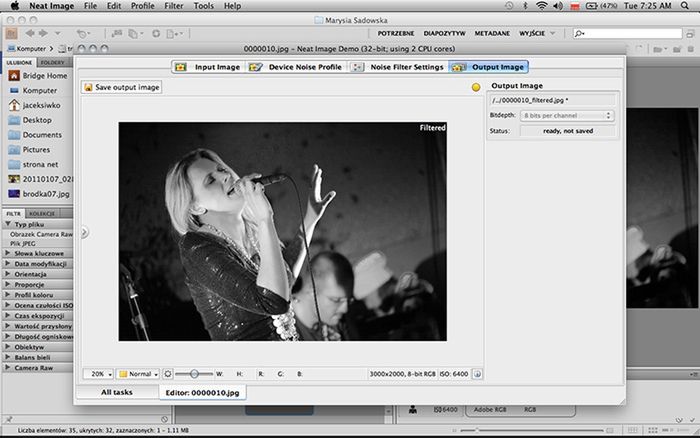Click the All tasks button

point(117,392)
